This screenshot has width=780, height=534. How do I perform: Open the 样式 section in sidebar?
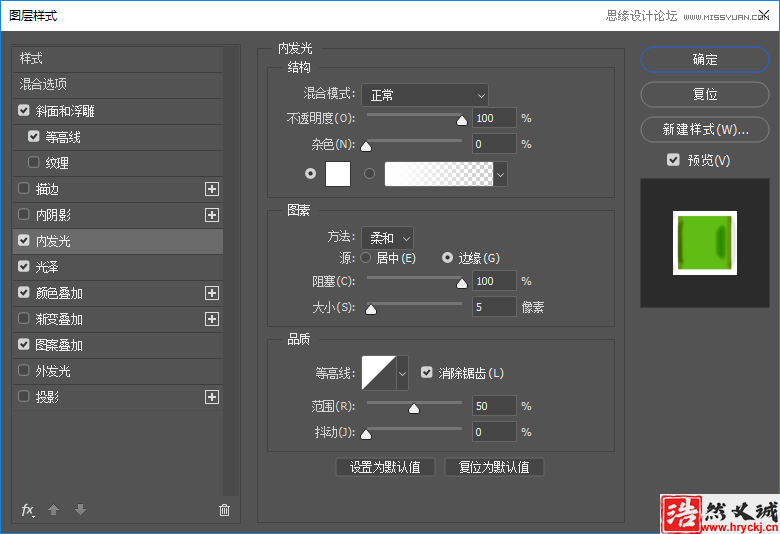118,59
